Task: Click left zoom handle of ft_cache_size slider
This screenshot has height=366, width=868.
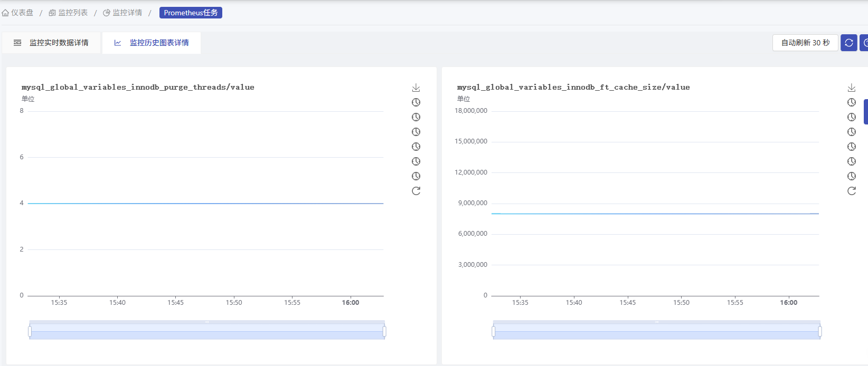Action: pyautogui.click(x=493, y=331)
